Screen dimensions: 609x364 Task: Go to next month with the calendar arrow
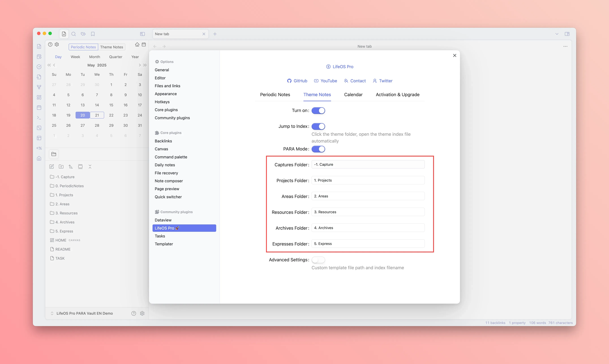click(x=140, y=65)
